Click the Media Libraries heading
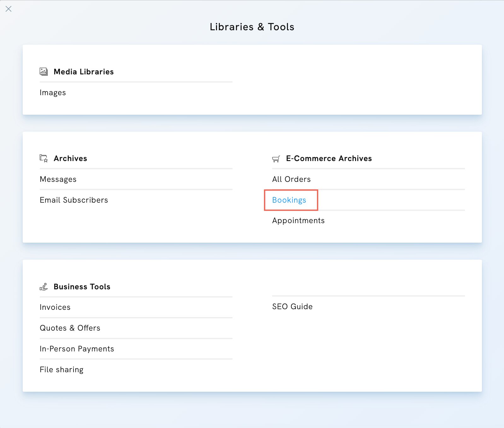The height and width of the screenshot is (428, 504). (x=84, y=72)
